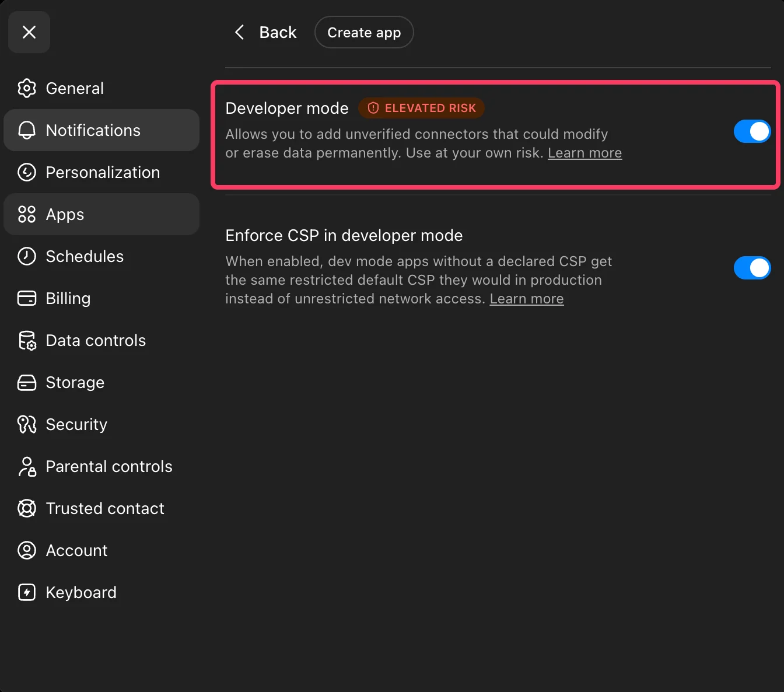Image resolution: width=784 pixels, height=692 pixels.
Task: Select Apps in the sidebar
Action: 101,214
